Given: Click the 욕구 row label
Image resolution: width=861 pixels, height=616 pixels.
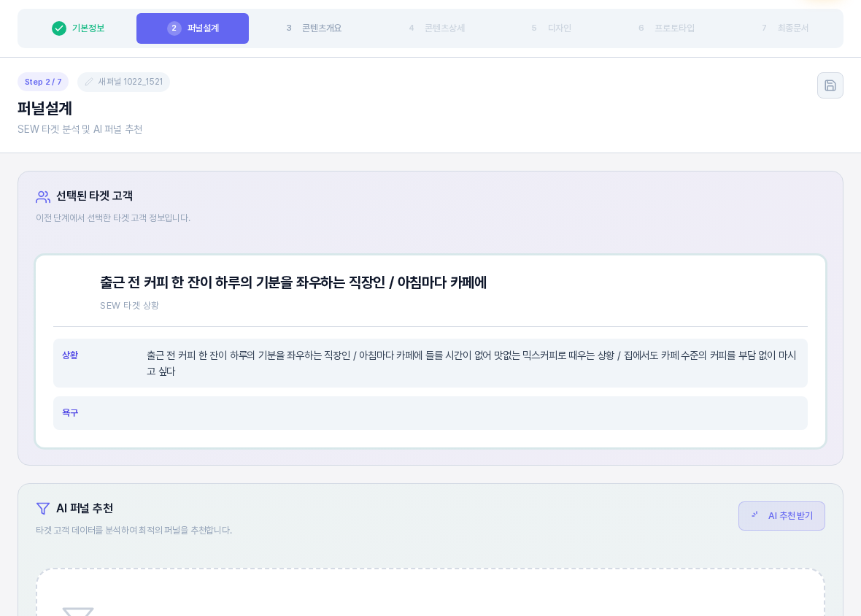Looking at the screenshot, I should pyautogui.click(x=70, y=413).
